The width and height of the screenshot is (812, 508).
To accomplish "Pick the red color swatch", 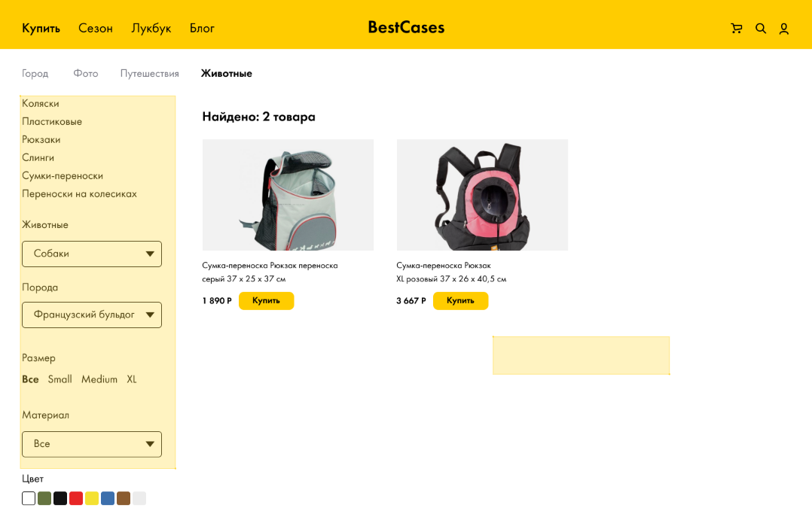I will tap(76, 498).
